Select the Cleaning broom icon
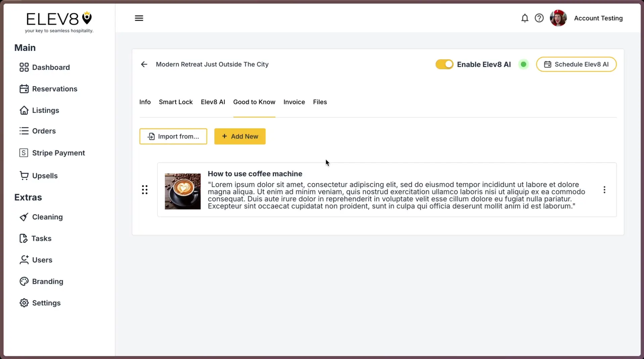 (x=24, y=217)
